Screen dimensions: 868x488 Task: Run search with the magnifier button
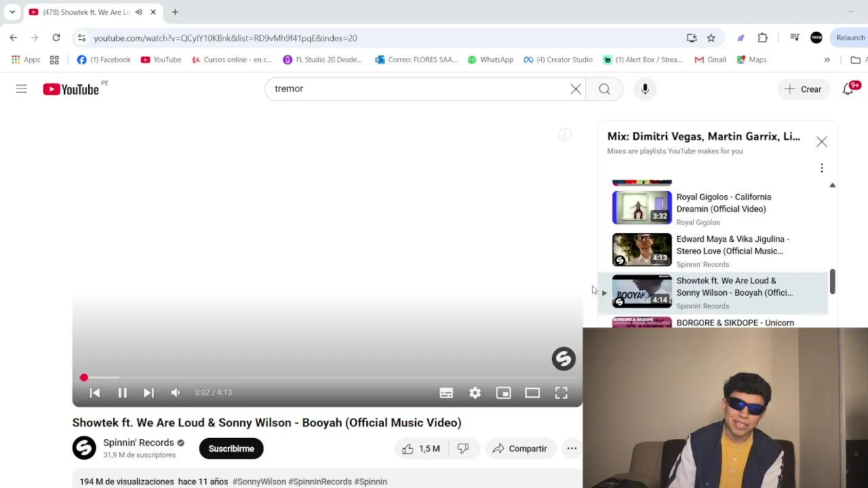pyautogui.click(x=604, y=89)
